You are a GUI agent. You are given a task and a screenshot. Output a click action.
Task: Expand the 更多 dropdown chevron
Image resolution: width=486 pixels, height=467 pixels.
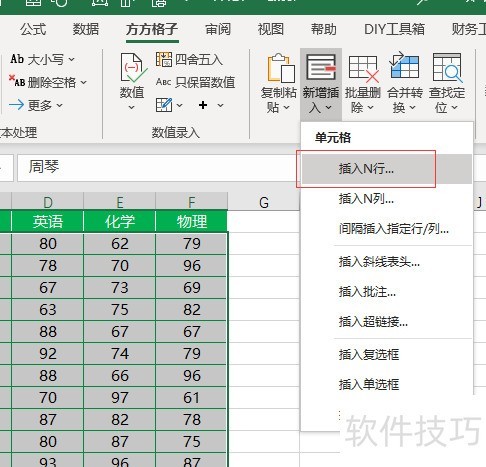(x=59, y=106)
